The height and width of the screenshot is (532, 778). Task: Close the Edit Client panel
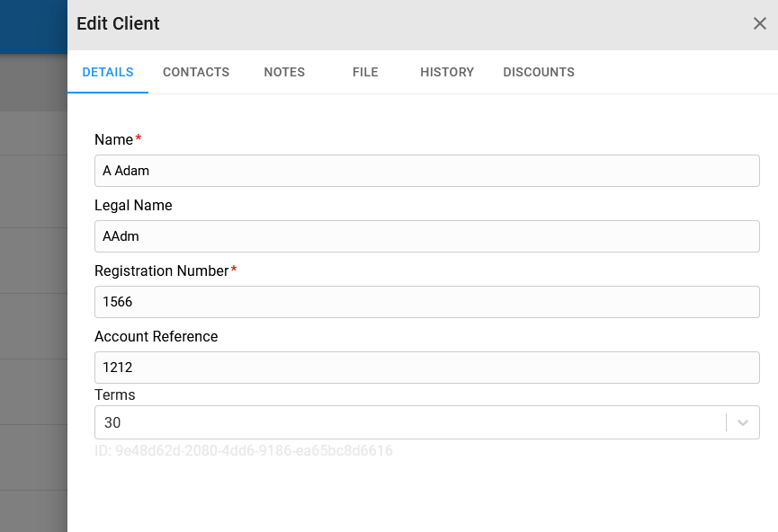point(760,23)
